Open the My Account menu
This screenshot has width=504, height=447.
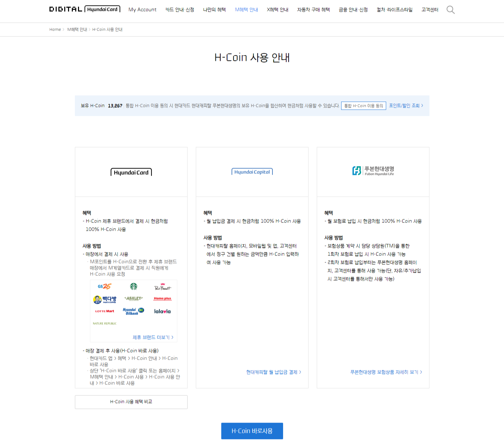click(142, 10)
